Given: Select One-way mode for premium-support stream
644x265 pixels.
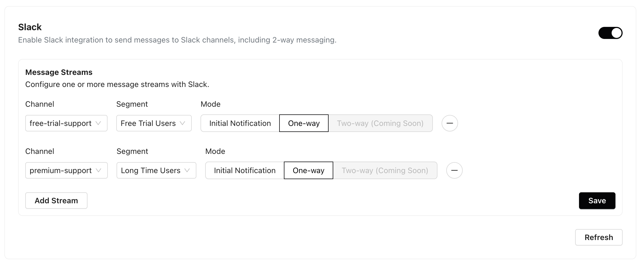Looking at the screenshot, I should tap(309, 170).
